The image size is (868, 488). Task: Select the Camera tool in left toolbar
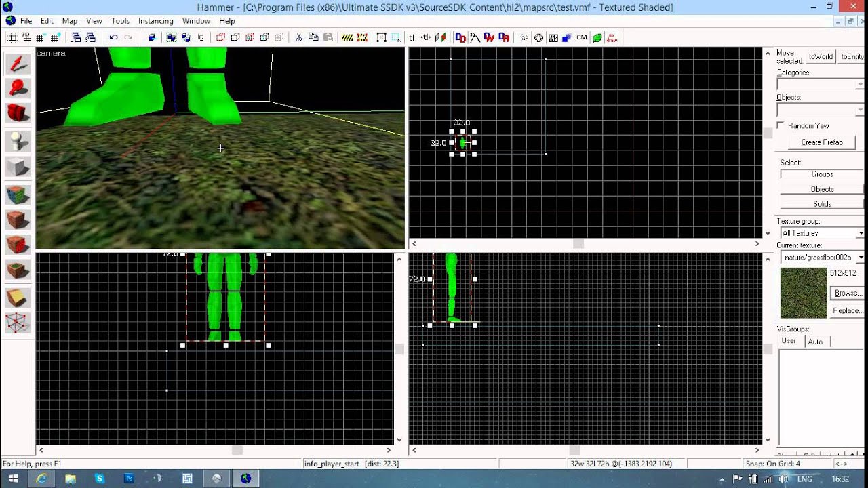pos(18,113)
